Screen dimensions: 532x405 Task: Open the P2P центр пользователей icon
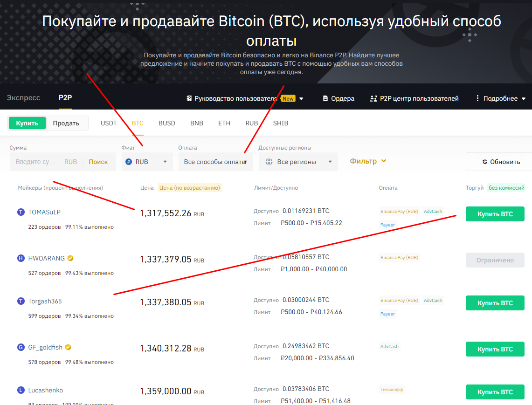pyautogui.click(x=373, y=98)
